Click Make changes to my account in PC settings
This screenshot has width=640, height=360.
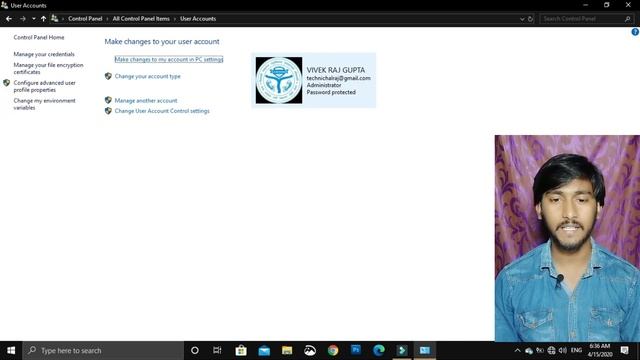pos(169,60)
